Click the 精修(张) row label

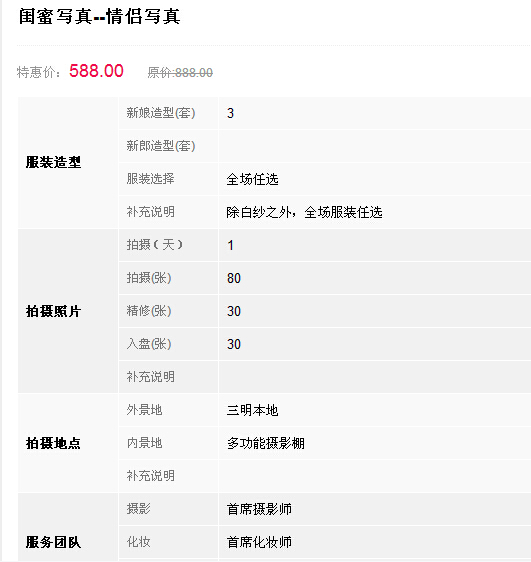click(149, 311)
